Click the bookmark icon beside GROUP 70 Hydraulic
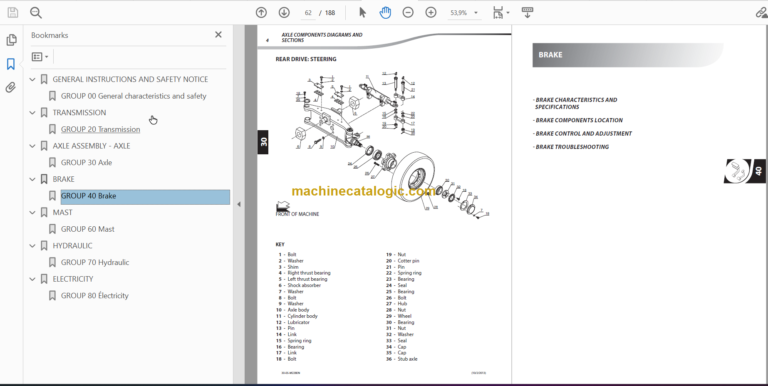Image resolution: width=768 pixels, height=386 pixels. pyautogui.click(x=52, y=262)
